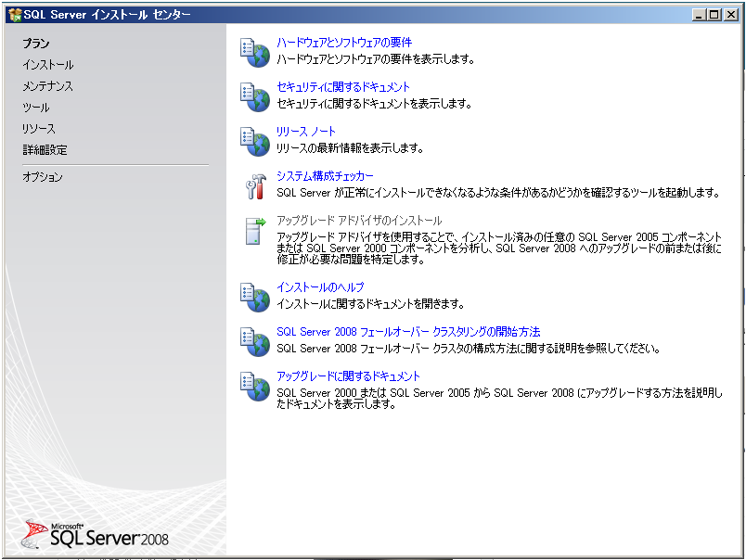Click アップグレード アドバイザのインストール title
Viewport: 746px width, 560px height.
pos(359,221)
